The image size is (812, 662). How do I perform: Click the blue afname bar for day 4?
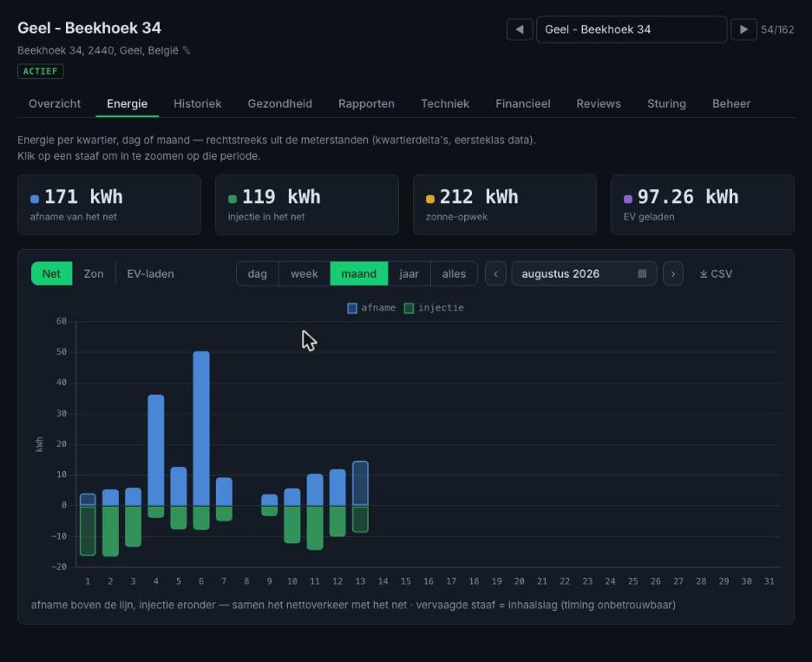click(x=156, y=450)
